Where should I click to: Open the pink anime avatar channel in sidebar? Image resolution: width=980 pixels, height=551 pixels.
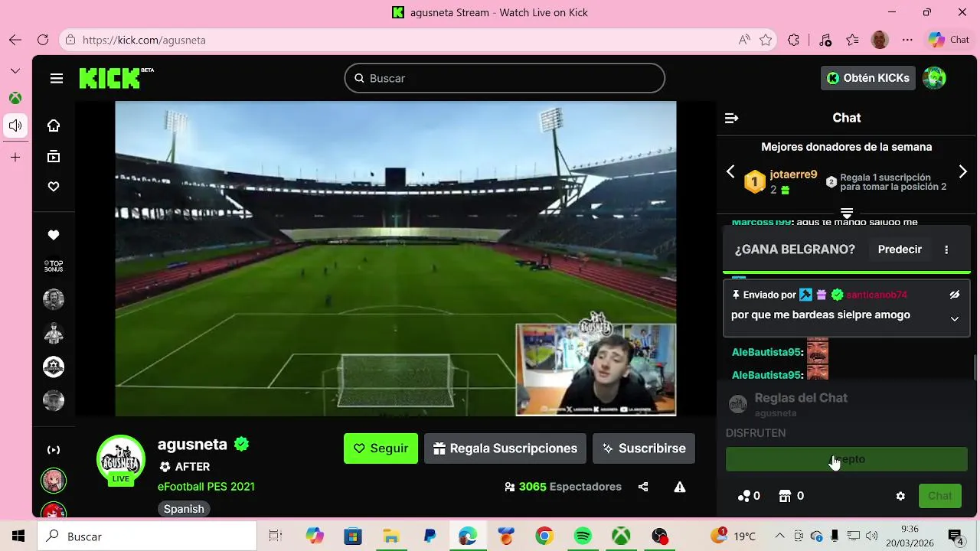pos(54,481)
